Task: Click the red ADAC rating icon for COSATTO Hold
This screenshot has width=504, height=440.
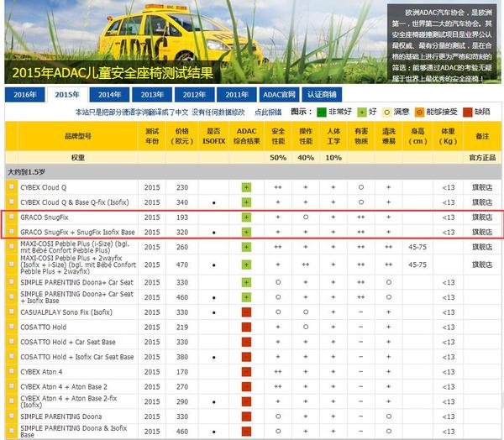Action: tap(246, 327)
